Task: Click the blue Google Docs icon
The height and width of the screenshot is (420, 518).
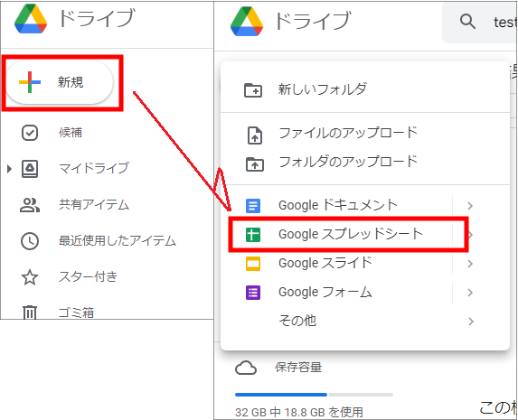Action: (x=253, y=206)
